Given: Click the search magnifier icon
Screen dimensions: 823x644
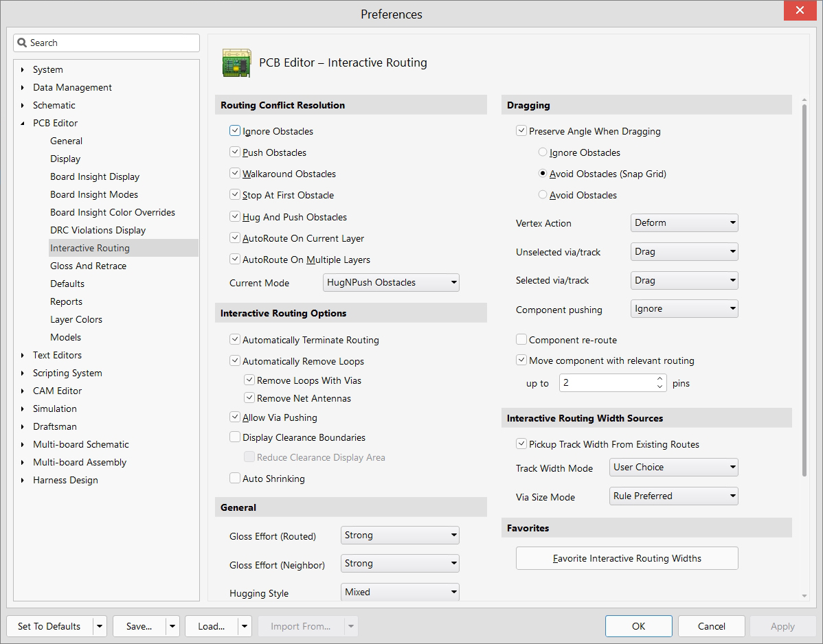Looking at the screenshot, I should pos(22,43).
